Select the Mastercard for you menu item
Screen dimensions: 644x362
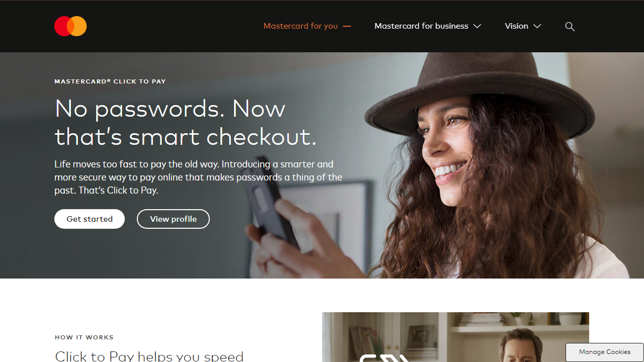pyautogui.click(x=300, y=26)
